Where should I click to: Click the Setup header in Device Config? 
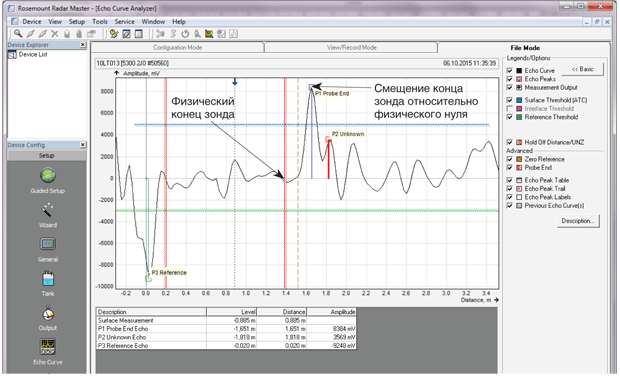(47, 155)
